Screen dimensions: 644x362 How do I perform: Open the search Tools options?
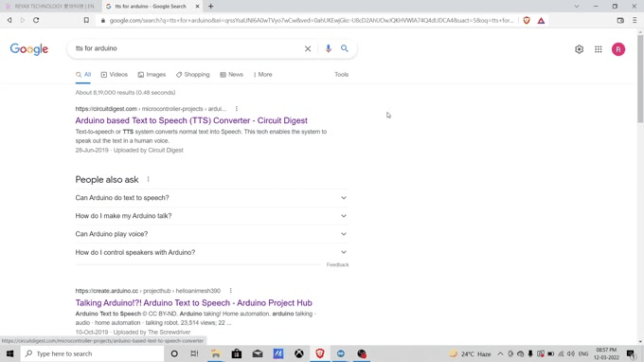pyautogui.click(x=341, y=74)
